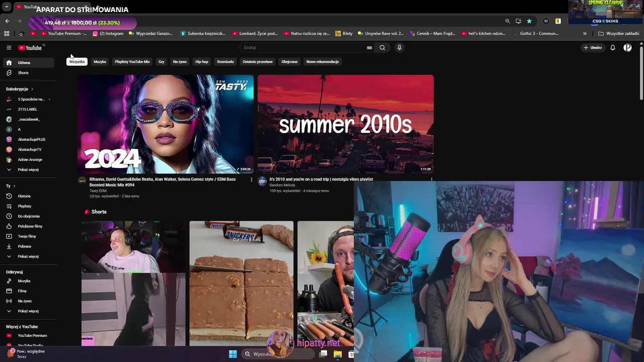Show more bookmarks overflow chevron
Viewport: 644px width, 362px height.
[585, 34]
